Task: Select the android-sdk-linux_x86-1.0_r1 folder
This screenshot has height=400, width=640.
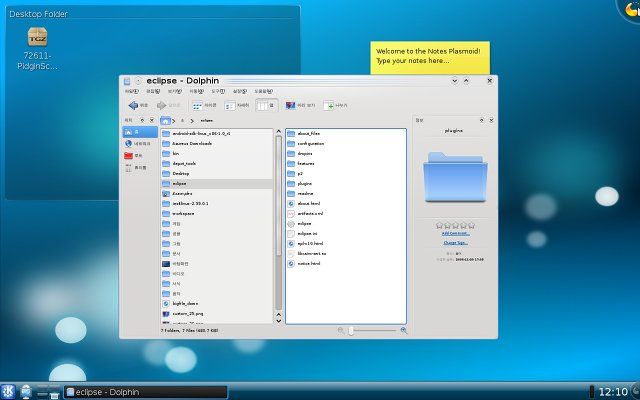Action: click(x=196, y=133)
